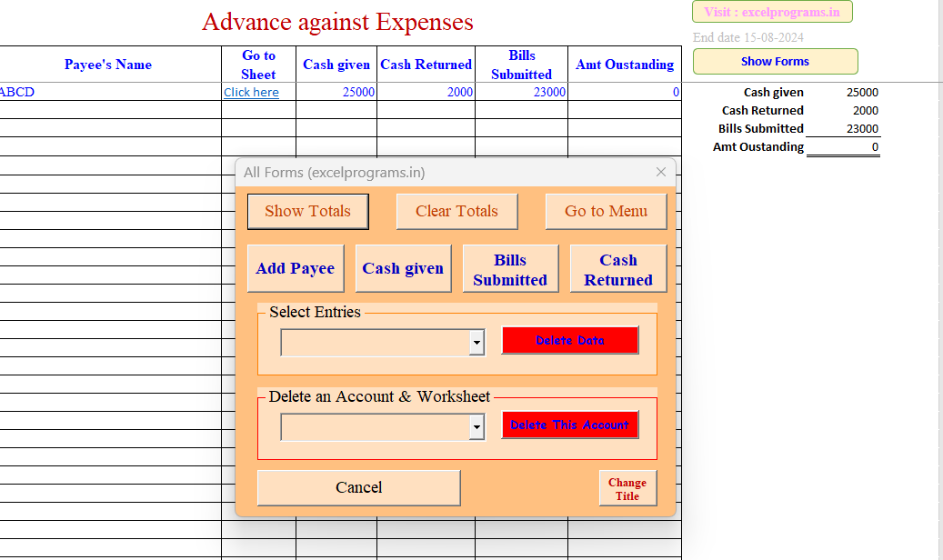Open the Add Payee form

[295, 267]
